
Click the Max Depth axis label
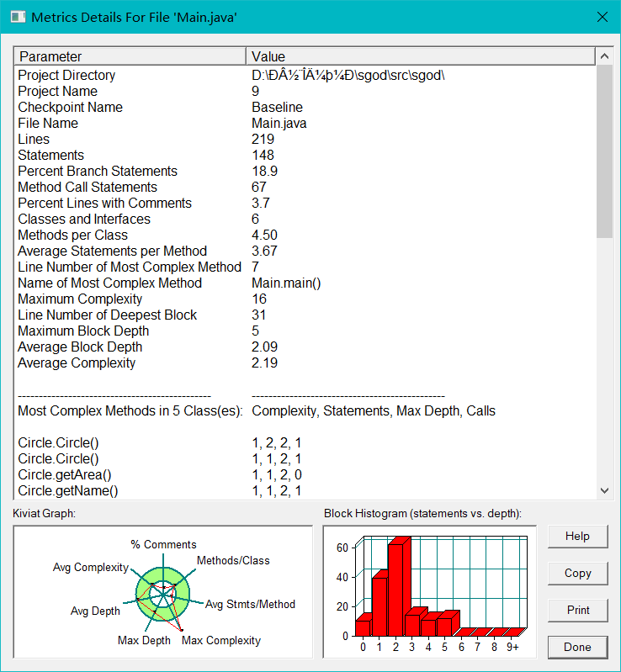[144, 640]
